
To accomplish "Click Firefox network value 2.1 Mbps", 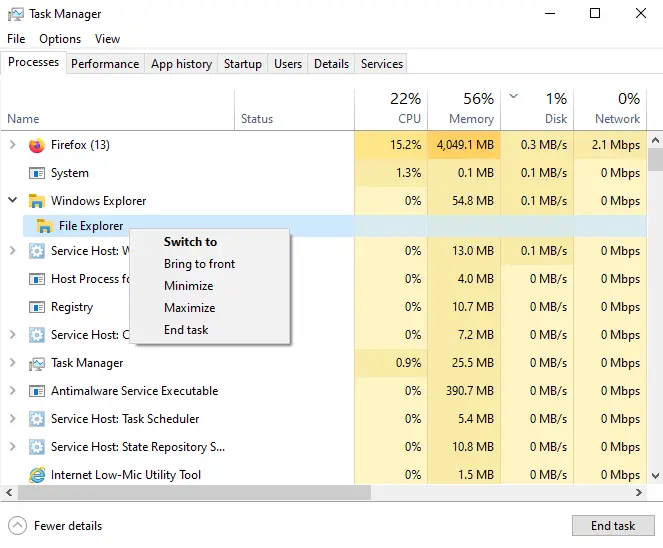I will click(x=616, y=145).
